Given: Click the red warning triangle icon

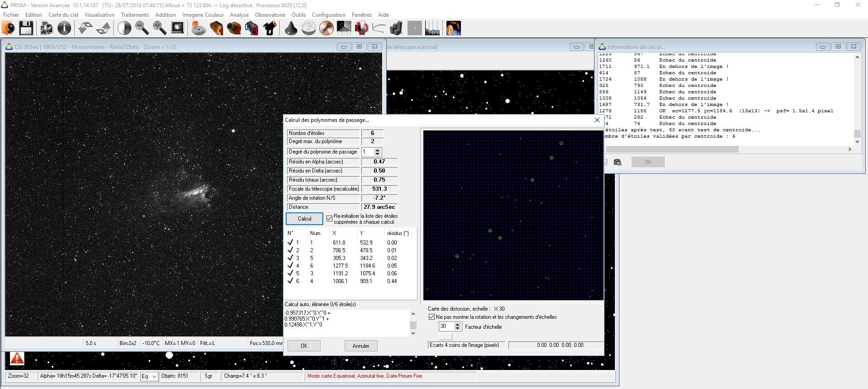Looking at the screenshot, I should tap(17, 359).
